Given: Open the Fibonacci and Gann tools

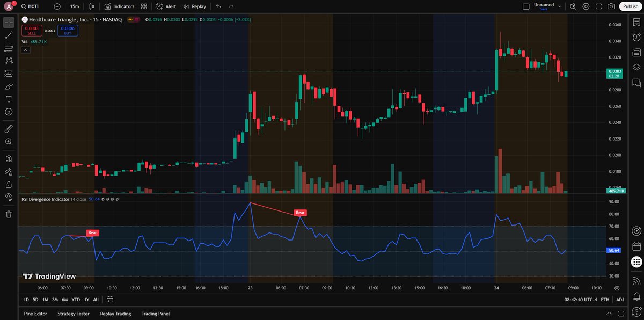Looking at the screenshot, I should pyautogui.click(x=9, y=48).
